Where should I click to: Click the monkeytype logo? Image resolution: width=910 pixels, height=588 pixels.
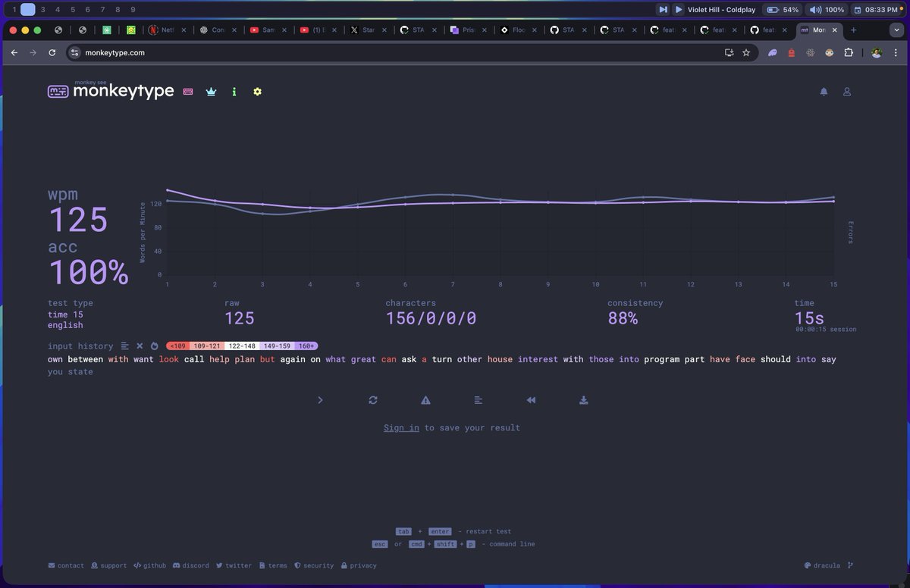[x=111, y=90]
